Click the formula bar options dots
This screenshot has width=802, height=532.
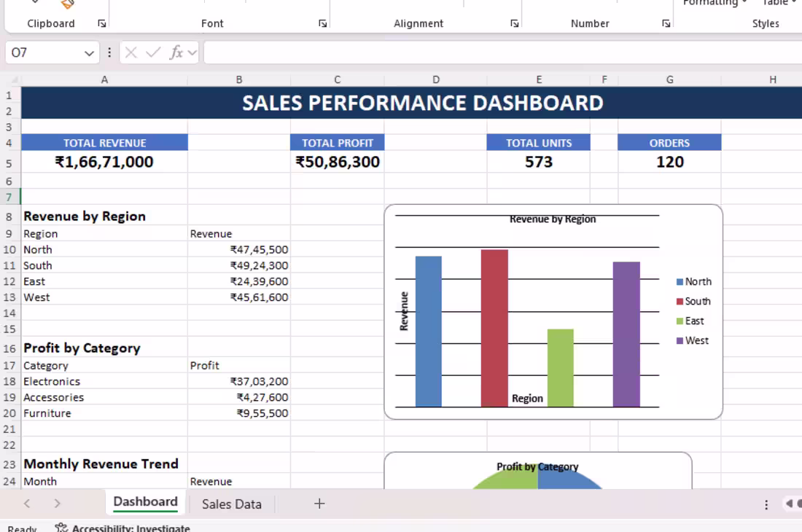tap(109, 52)
